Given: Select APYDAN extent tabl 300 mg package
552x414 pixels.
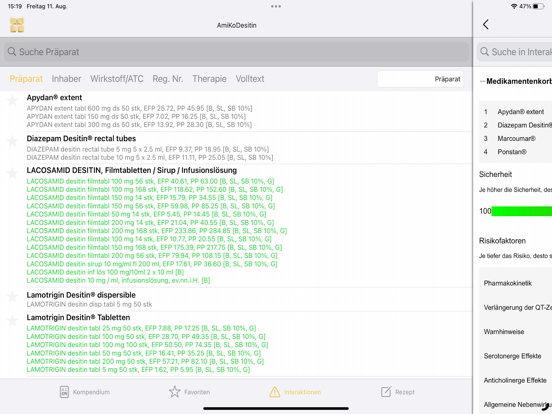Looking at the screenshot, I should coord(139,125).
